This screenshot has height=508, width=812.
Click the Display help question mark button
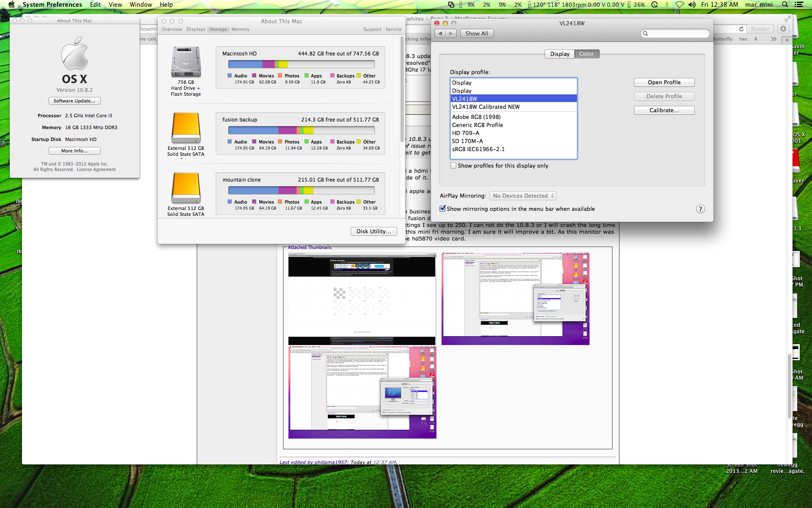click(x=700, y=209)
